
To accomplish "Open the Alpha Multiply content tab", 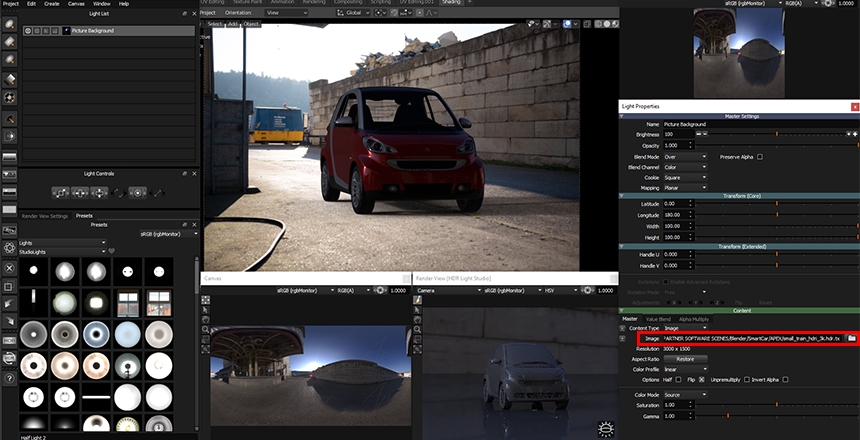I will coord(694,319).
